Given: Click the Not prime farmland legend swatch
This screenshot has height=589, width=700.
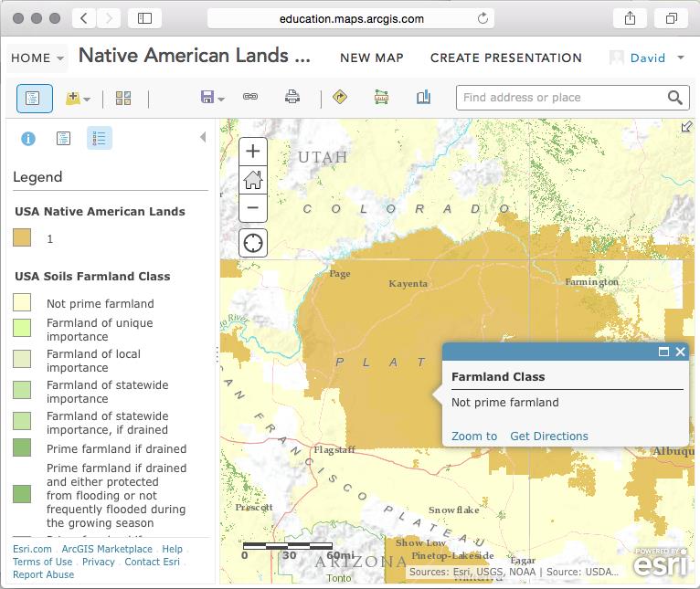Looking at the screenshot, I should pos(22,302).
